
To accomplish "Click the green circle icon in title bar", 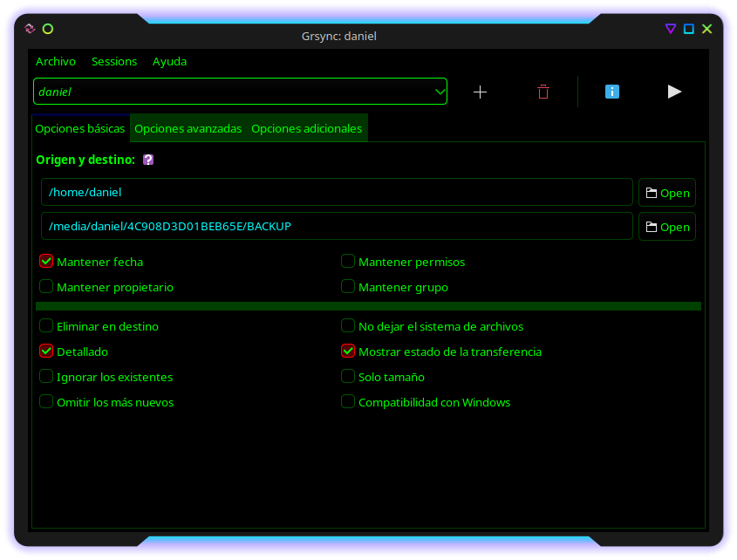I will click(48, 29).
